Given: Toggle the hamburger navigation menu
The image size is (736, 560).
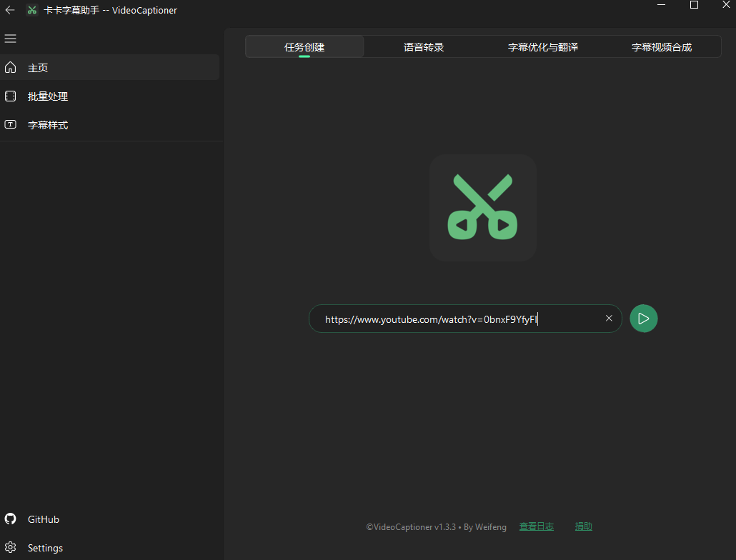Looking at the screenshot, I should (10, 39).
